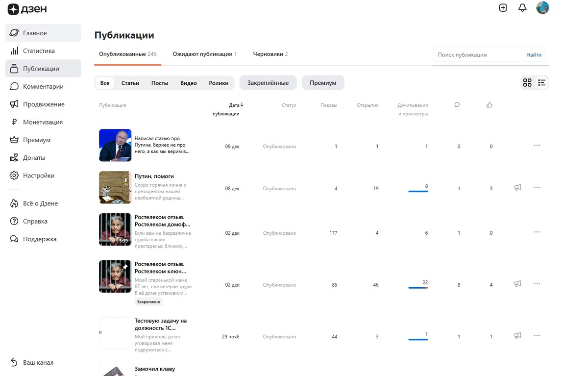Click the reads progress bar showing 22
This screenshot has width=588, height=376.
pos(418,287)
